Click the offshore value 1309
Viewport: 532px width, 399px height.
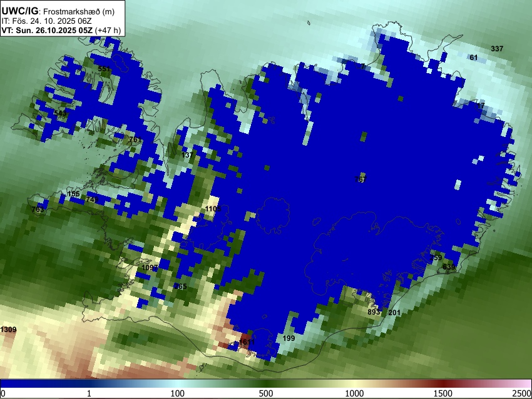[x=9, y=330]
